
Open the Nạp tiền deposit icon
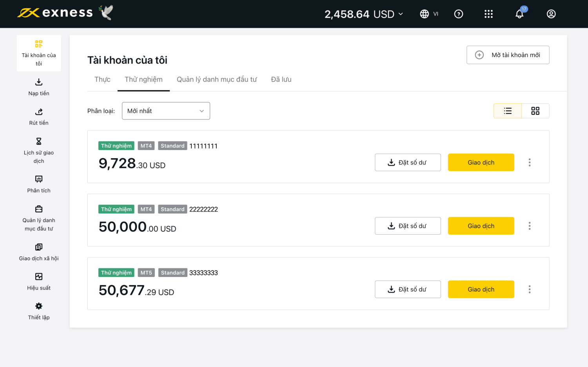point(39,82)
